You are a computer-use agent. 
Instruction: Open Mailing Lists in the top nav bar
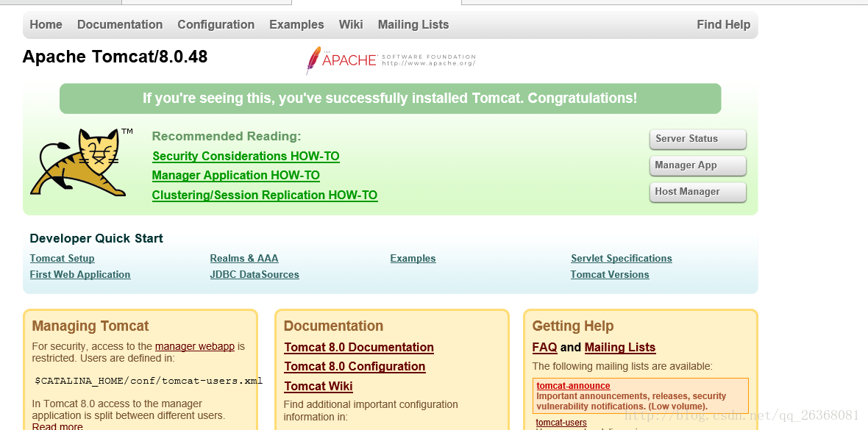point(413,24)
